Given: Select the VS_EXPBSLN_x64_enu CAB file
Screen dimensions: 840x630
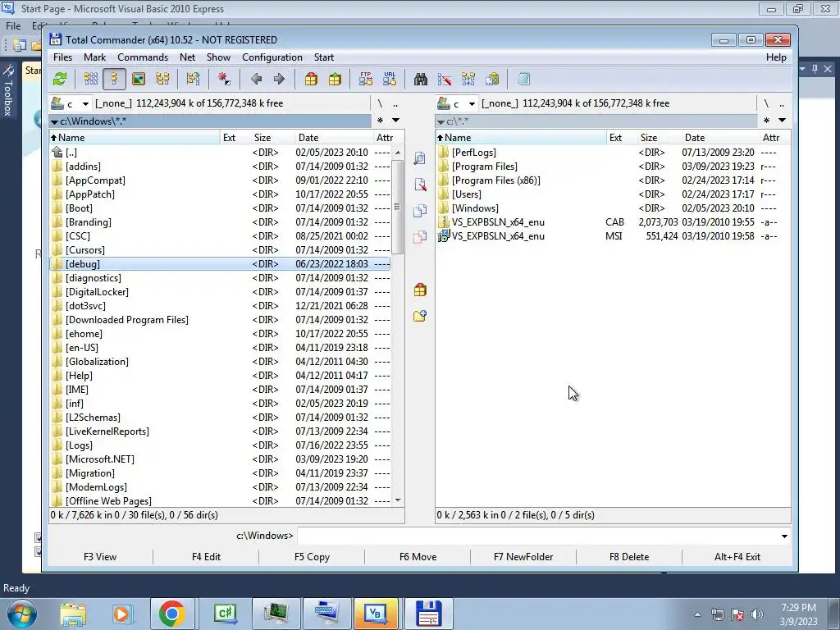Looking at the screenshot, I should (613, 222).
